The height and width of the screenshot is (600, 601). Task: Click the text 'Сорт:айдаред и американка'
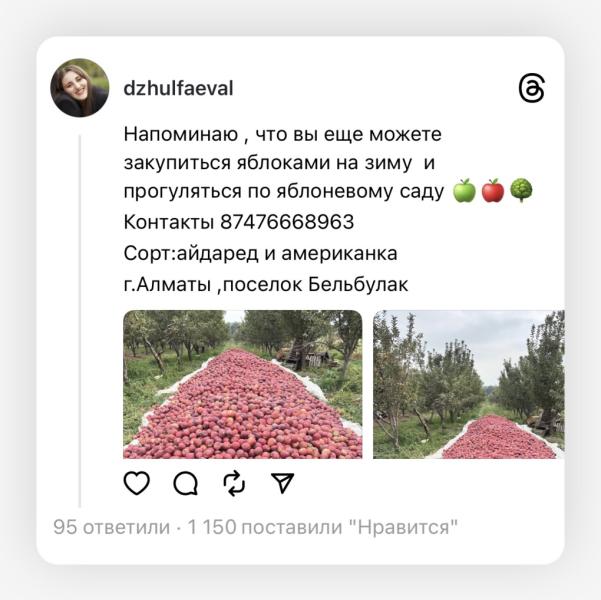coord(261,253)
